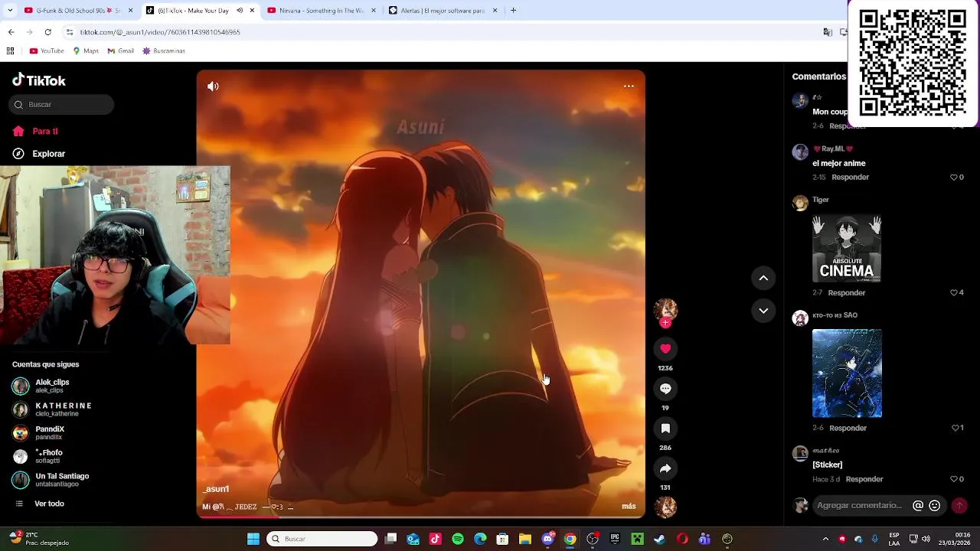Insert a mention with the @ icon
This screenshot has height=551, width=980.
tap(918, 506)
